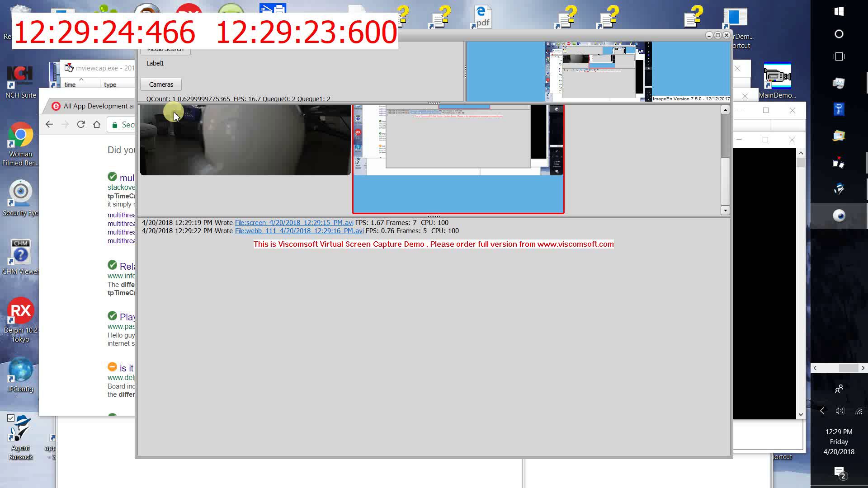Viewport: 868px width, 488px height.
Task: Launch the Security Eye desktop icon
Action: point(20,198)
